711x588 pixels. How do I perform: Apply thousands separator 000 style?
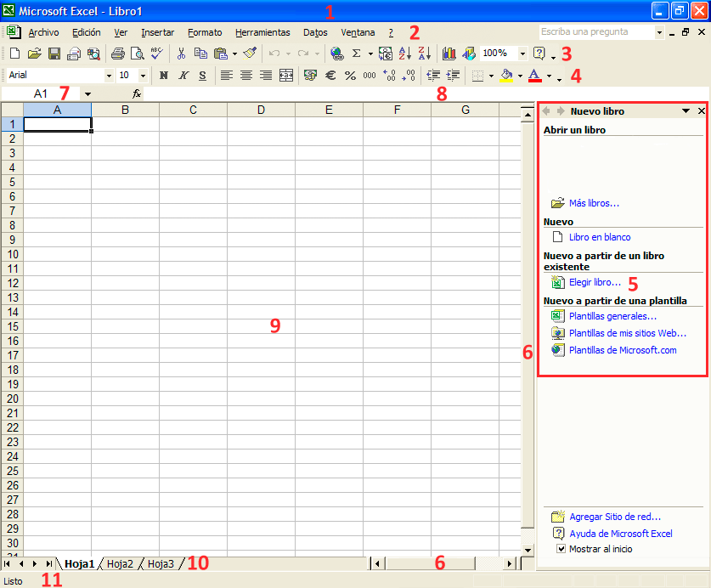(x=370, y=76)
